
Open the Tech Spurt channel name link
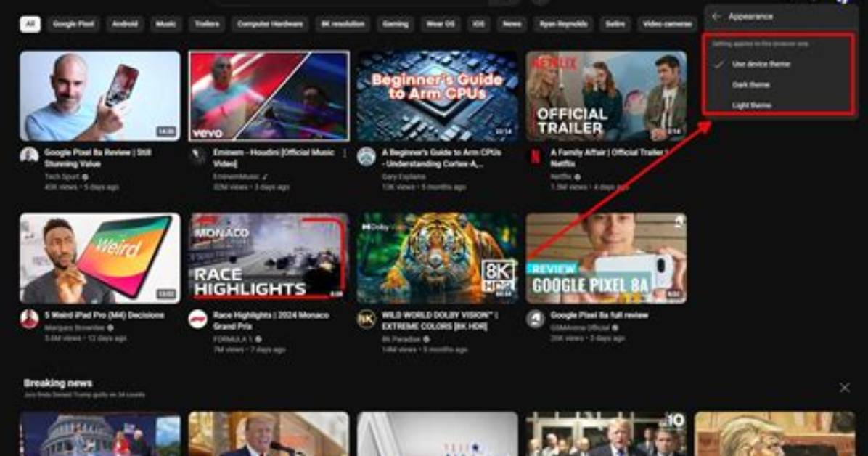[x=62, y=176]
